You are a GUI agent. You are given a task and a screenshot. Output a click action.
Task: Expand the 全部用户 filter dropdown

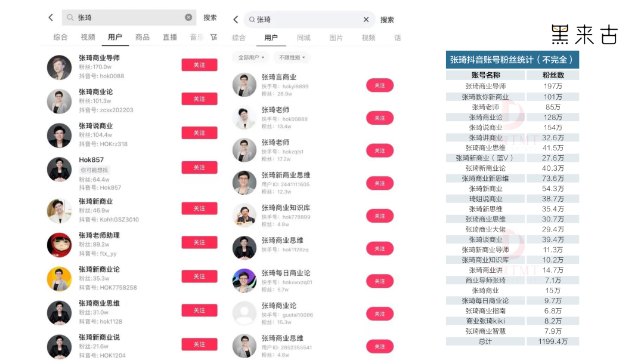(251, 57)
